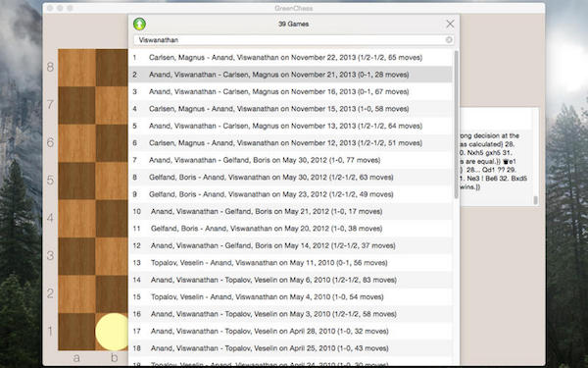Click the games list vertical scrollbar
The width and height of the screenshot is (588, 368).
pos(456,125)
